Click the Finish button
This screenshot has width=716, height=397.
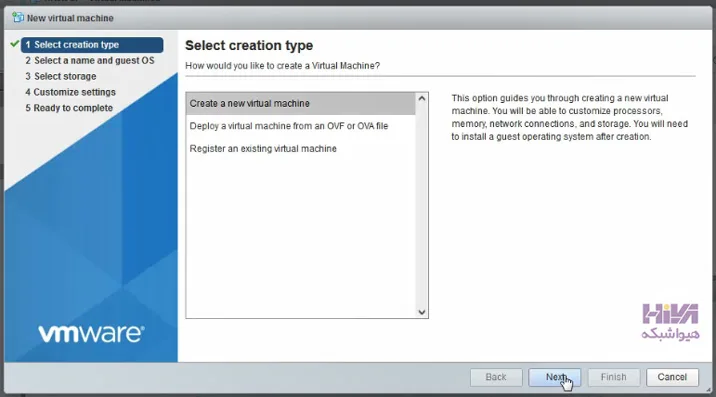tap(613, 377)
